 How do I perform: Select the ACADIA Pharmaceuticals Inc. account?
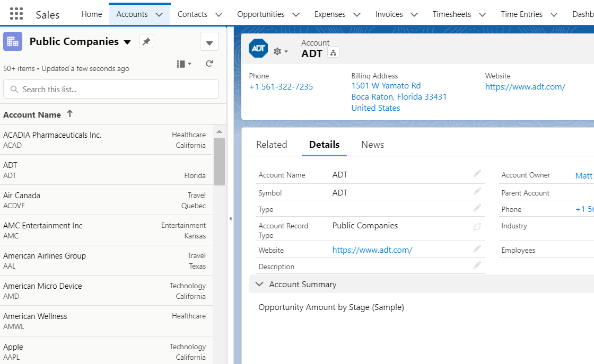tap(106, 140)
